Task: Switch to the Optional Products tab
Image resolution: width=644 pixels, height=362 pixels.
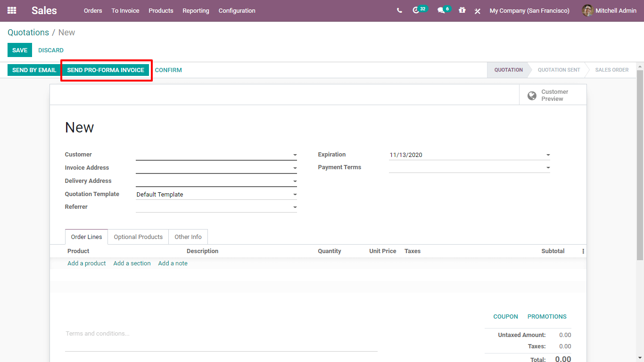Action: click(138, 237)
